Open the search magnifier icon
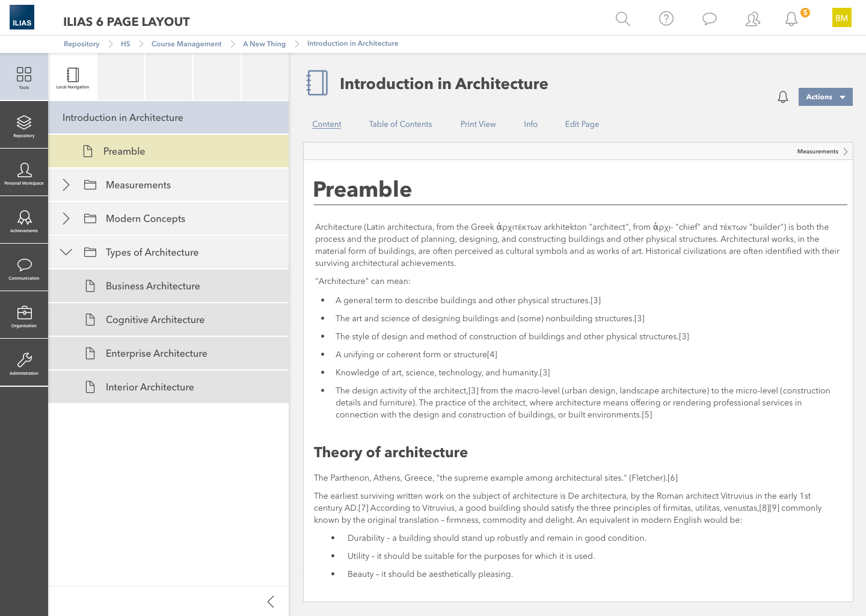Screen dimensions: 866x616 [x=622, y=19]
